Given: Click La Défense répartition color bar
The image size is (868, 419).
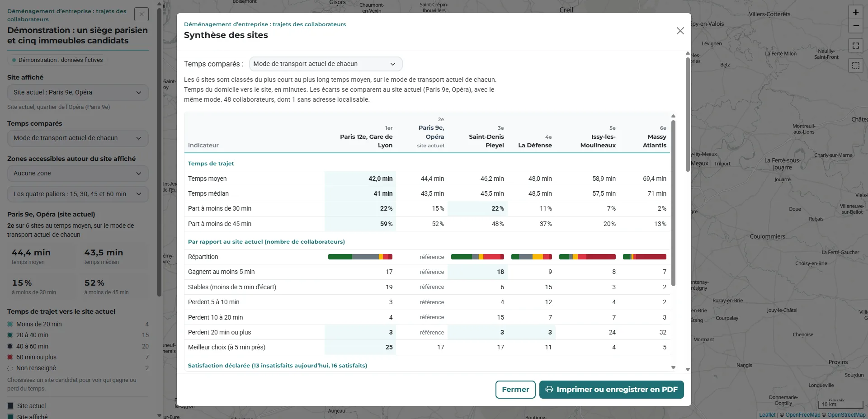Looking at the screenshot, I should [532, 257].
